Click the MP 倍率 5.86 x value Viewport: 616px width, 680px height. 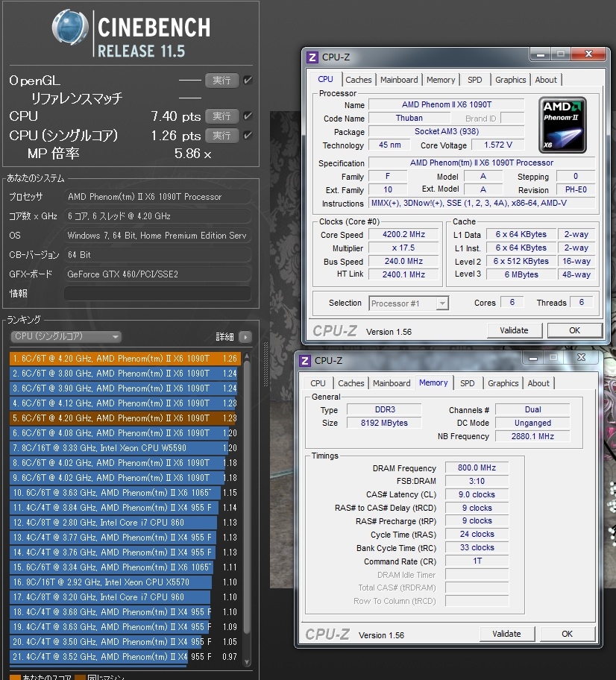point(192,154)
